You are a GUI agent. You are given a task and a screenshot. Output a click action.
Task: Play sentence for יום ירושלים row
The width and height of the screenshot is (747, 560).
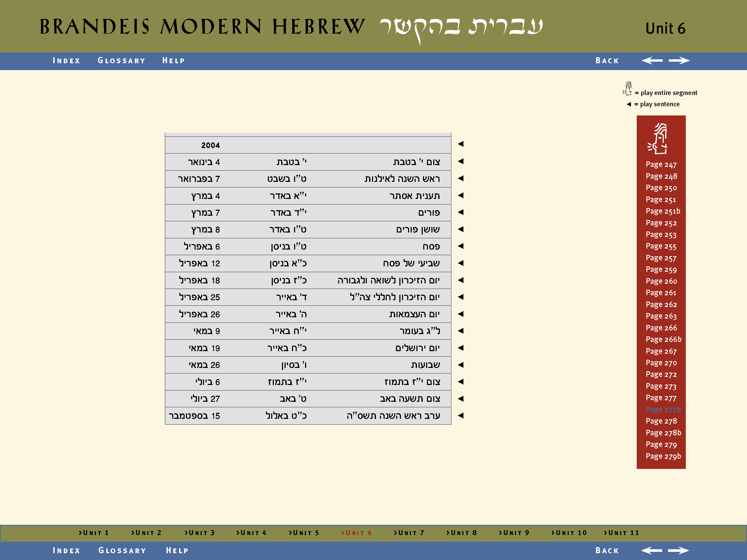click(x=461, y=348)
